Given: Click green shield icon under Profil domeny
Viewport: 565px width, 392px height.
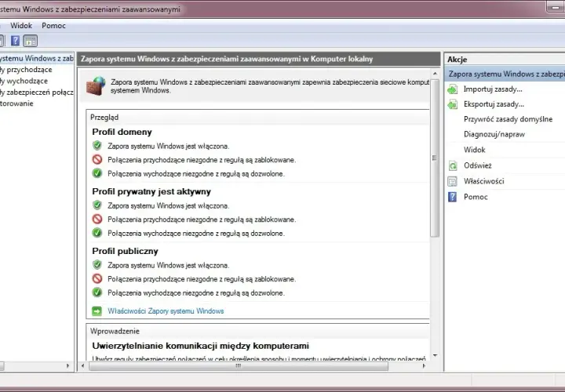Looking at the screenshot, I should (x=97, y=145).
